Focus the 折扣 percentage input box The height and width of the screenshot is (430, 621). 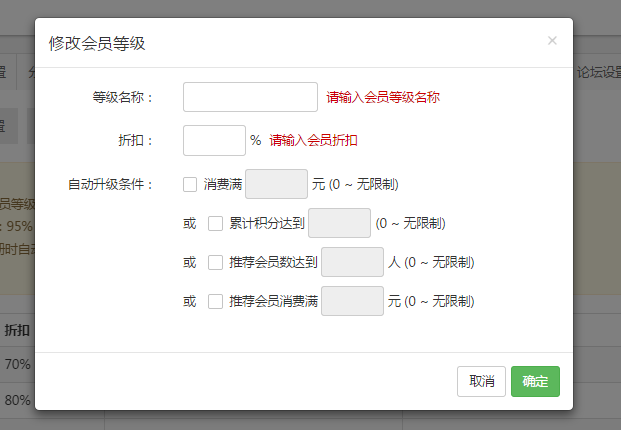pos(214,141)
